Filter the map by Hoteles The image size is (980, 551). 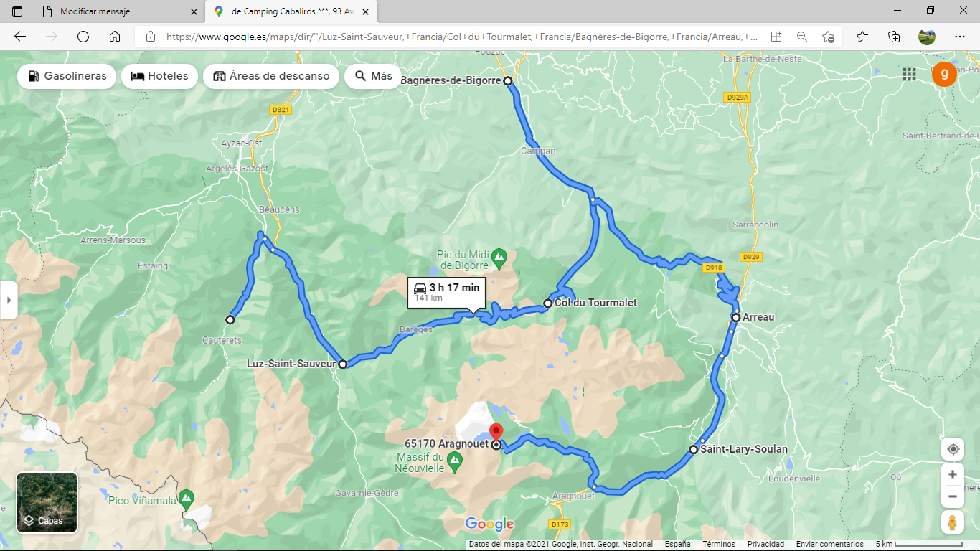pos(159,76)
